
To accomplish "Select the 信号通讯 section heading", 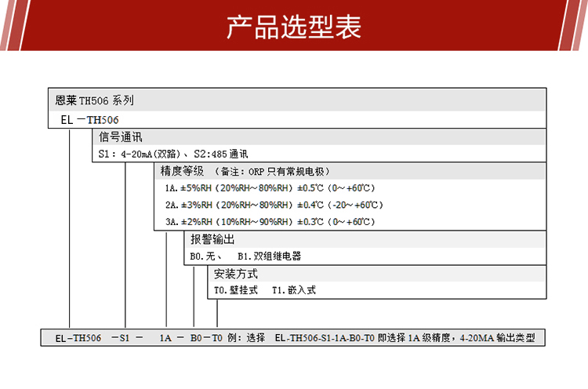I will click(x=121, y=137).
